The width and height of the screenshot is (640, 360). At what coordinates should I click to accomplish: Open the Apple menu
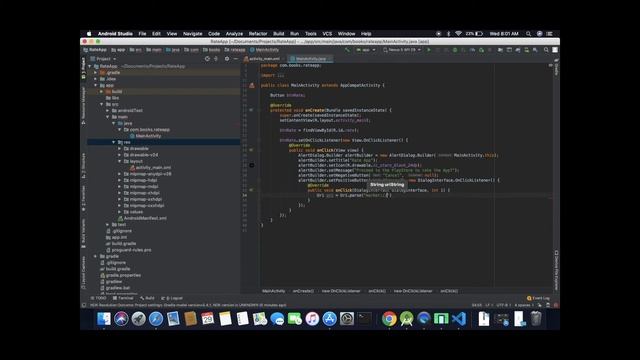89,34
